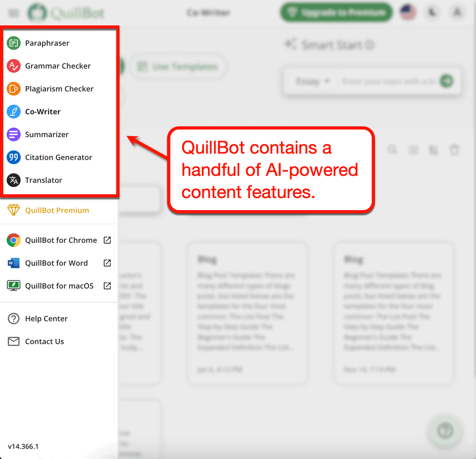The image size is (476, 459).
Task: Open the QuillBot for Word link
Action: (56, 263)
